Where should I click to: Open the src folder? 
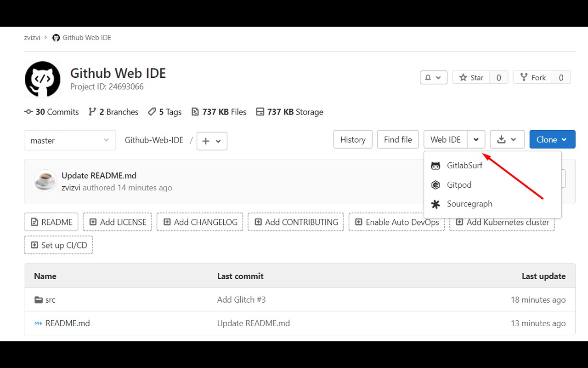(50, 300)
